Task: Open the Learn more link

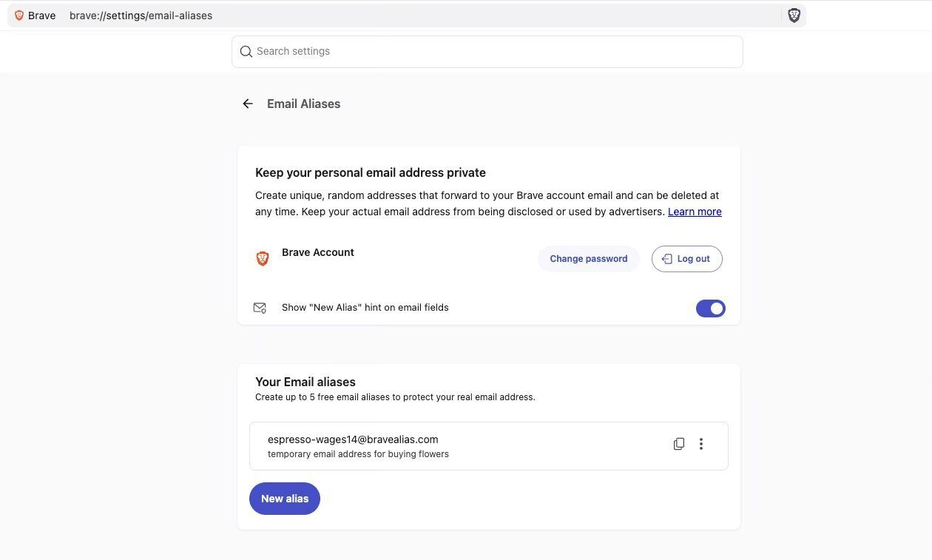Action: click(x=695, y=212)
